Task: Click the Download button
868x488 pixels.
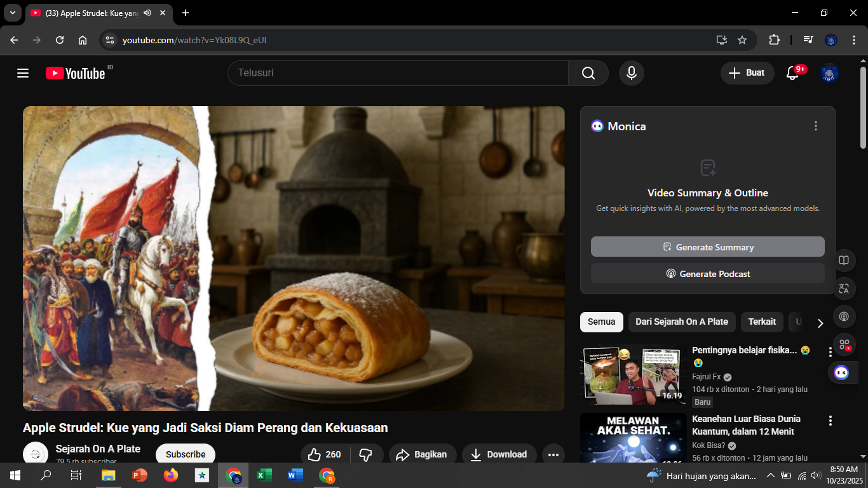Action: point(499,454)
